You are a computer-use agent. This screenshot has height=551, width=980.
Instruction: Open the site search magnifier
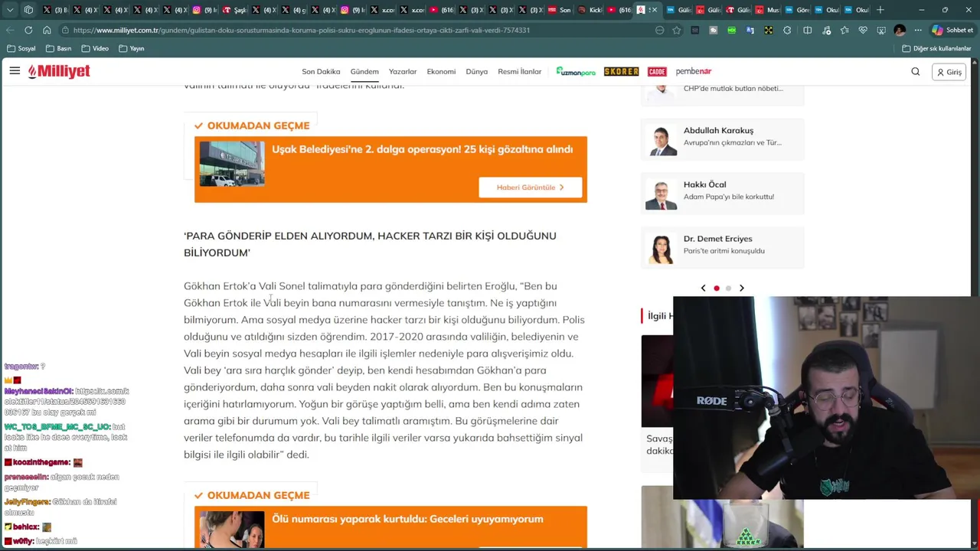[916, 72]
